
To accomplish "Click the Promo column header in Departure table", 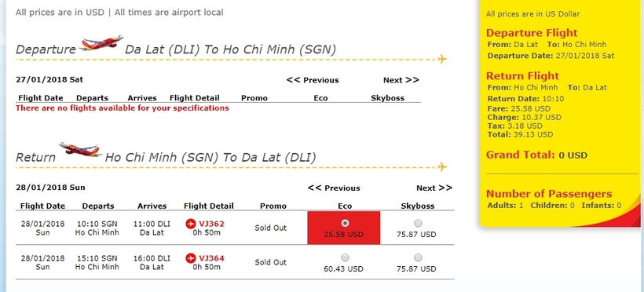I will tap(254, 98).
